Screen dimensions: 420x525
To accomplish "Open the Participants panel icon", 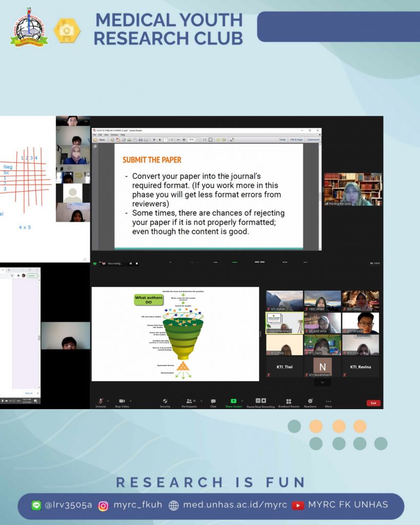I will [x=189, y=401].
